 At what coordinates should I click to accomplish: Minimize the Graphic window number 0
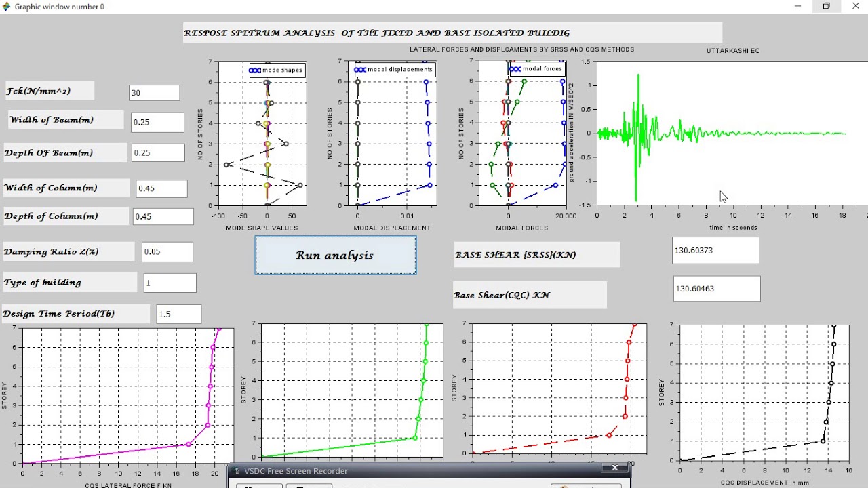798,6
